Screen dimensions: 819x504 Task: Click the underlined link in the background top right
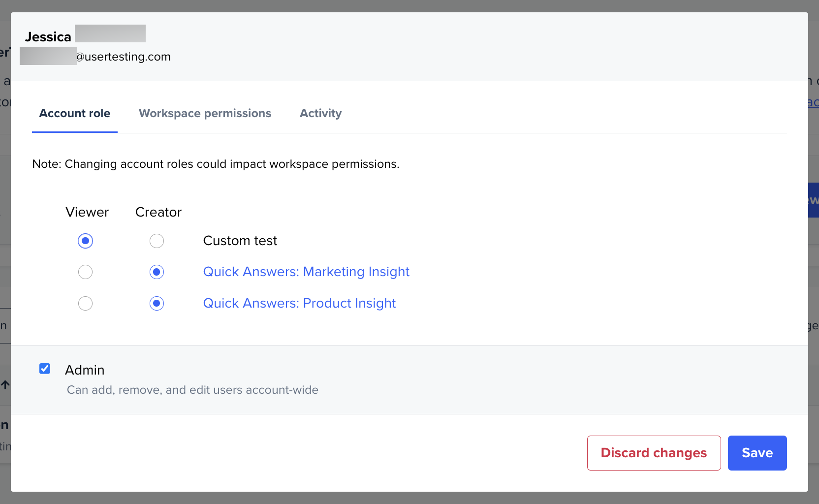(815, 103)
